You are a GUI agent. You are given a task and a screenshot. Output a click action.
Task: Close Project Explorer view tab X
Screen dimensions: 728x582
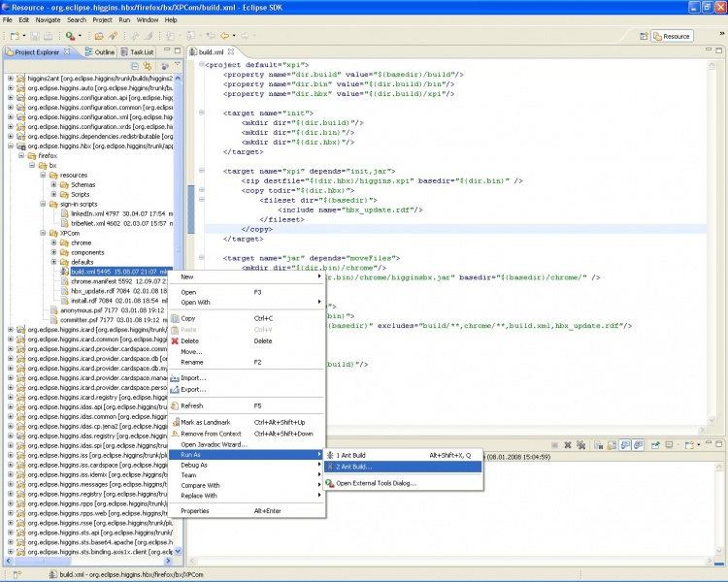67,51
